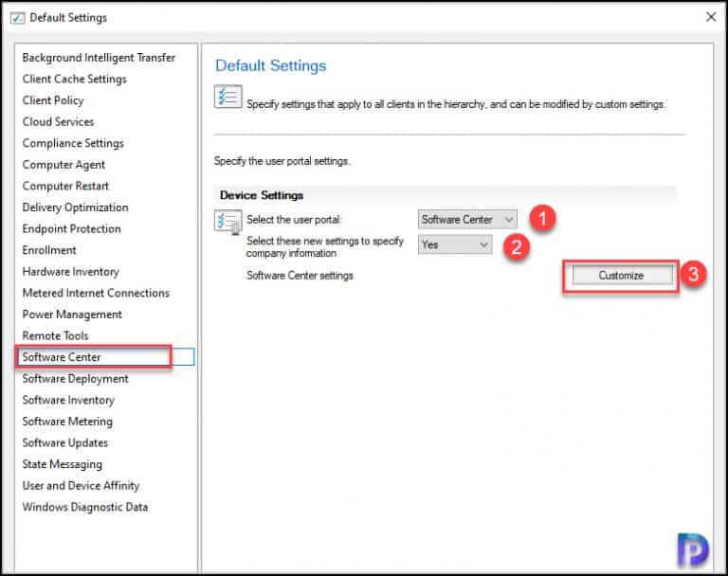The height and width of the screenshot is (576, 728).
Task: Open Computer Agent settings
Action: pos(64,164)
